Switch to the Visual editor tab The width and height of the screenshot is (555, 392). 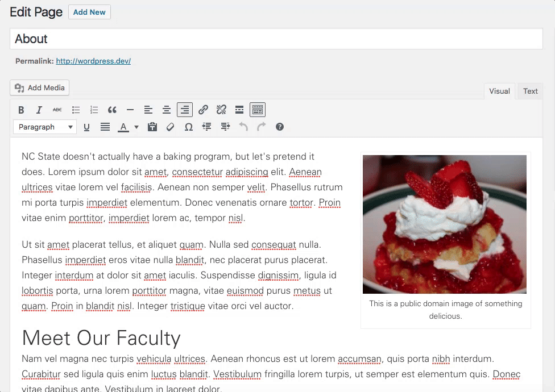(x=499, y=91)
